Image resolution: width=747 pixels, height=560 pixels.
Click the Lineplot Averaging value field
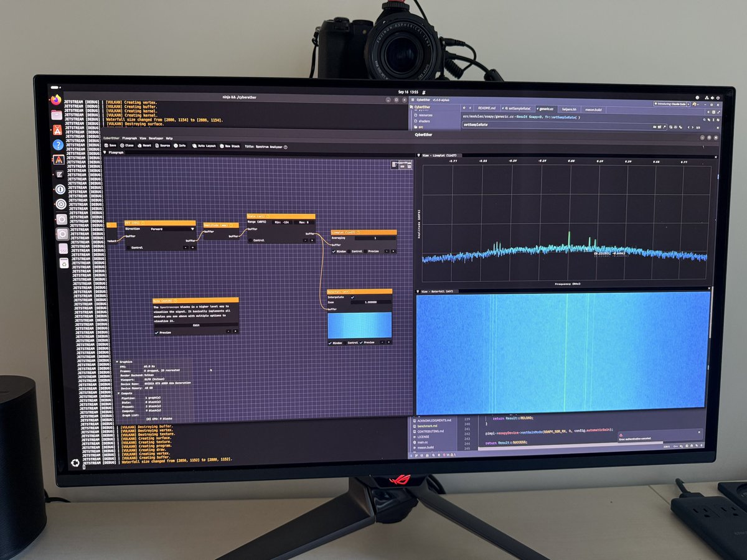point(375,238)
